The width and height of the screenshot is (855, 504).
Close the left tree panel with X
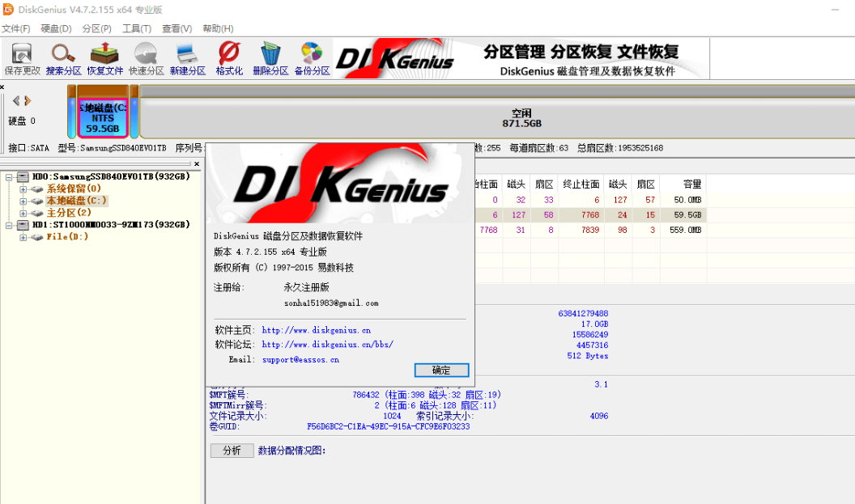point(197,163)
